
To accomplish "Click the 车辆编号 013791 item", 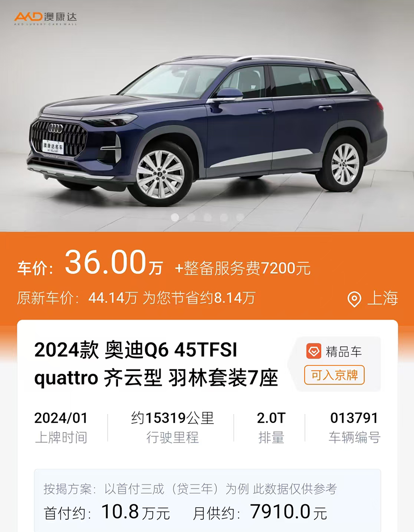I will click(x=354, y=427).
